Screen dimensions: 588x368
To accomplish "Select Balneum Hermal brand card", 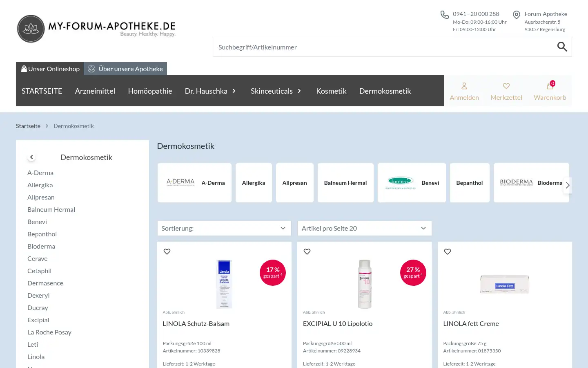I will tap(345, 183).
